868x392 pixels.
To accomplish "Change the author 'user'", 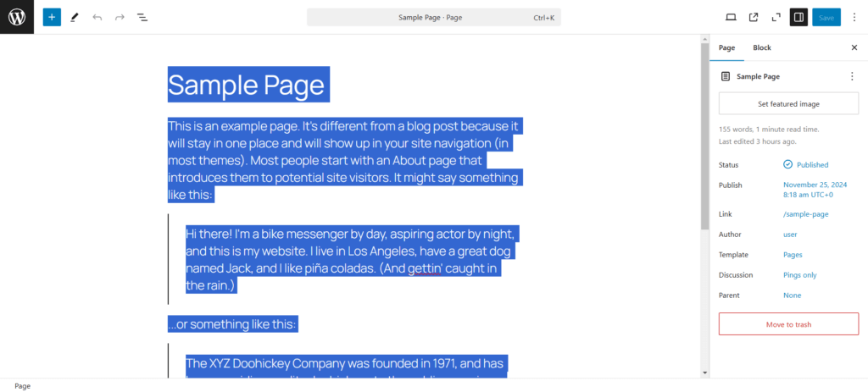I will click(790, 235).
